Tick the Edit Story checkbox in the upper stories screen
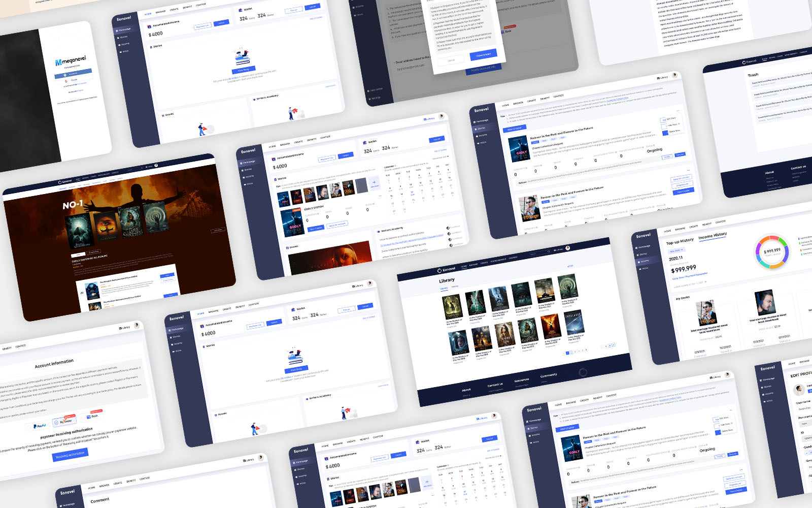 (x=663, y=120)
